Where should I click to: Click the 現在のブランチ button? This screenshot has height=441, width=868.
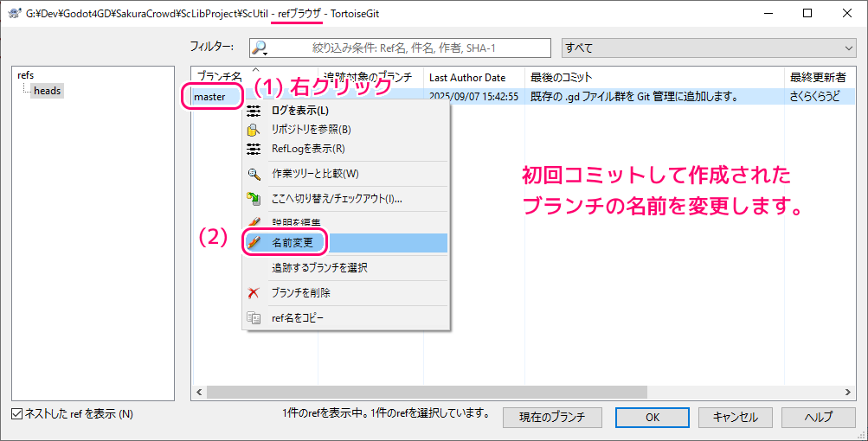[x=552, y=417]
